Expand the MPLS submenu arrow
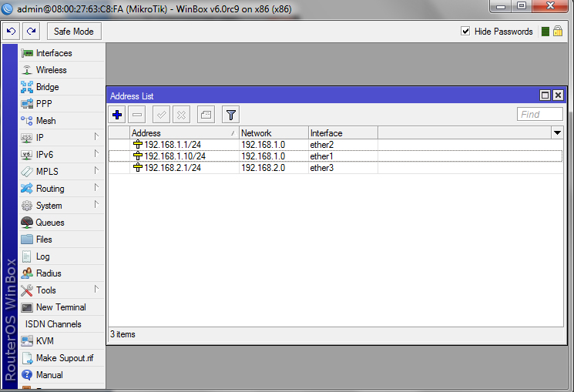 click(x=96, y=170)
